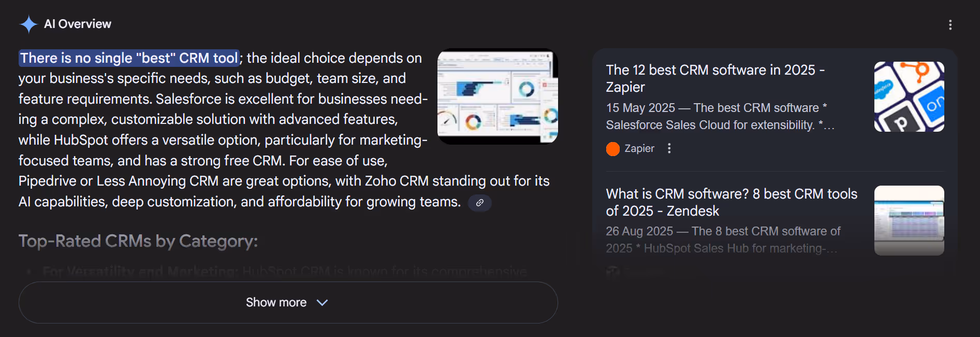Open the Zendesk article about 8 best CRM tools
This screenshot has height=337, width=980.
pyautogui.click(x=731, y=202)
